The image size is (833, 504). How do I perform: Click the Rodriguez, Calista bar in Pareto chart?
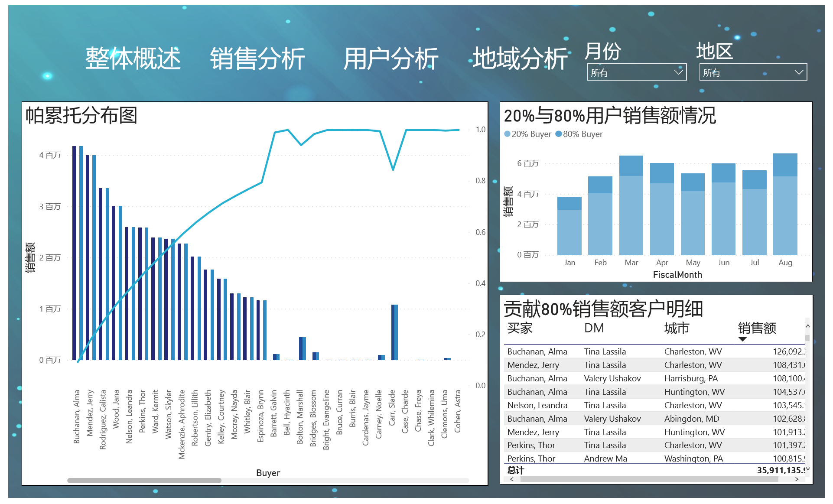pyautogui.click(x=104, y=274)
